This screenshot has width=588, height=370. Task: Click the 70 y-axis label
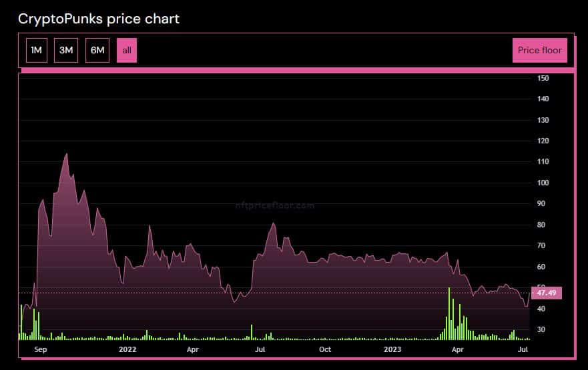click(541, 246)
